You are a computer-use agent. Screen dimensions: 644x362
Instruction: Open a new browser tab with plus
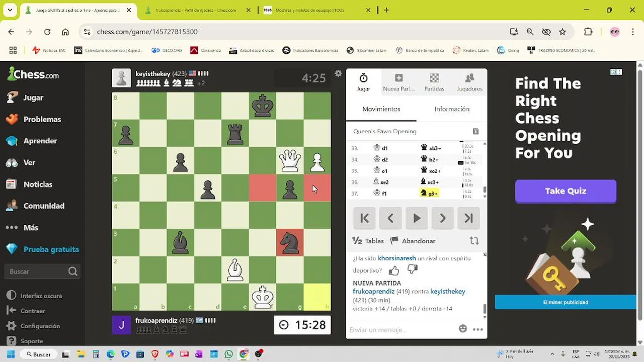[386, 10]
